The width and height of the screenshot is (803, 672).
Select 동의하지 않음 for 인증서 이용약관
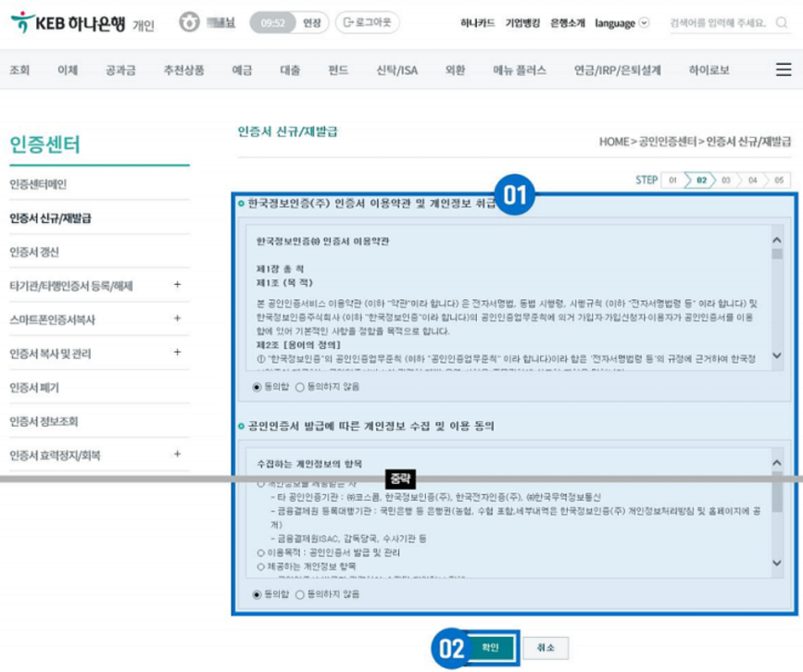(300, 388)
